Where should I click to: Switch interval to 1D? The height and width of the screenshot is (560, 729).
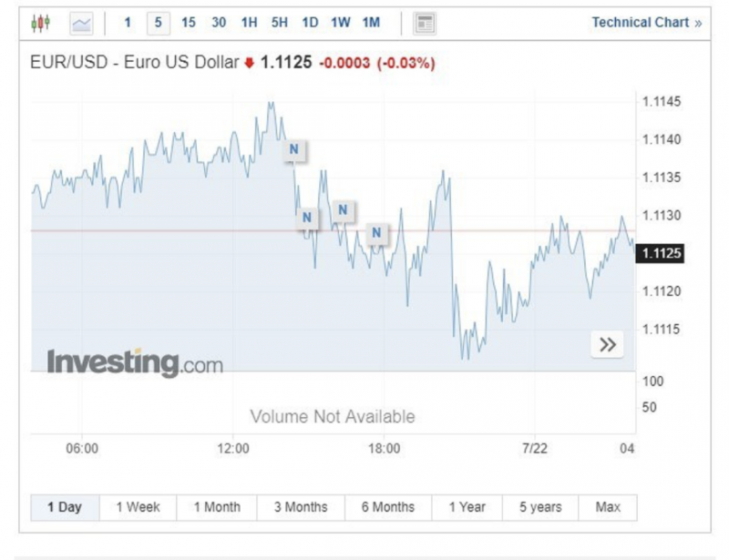click(x=310, y=23)
